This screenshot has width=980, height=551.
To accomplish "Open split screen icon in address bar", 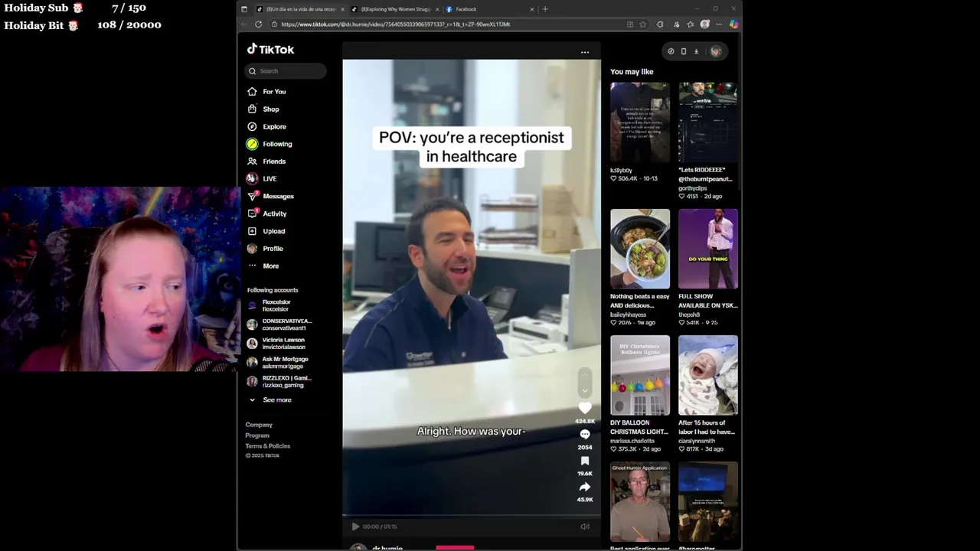I will [630, 24].
